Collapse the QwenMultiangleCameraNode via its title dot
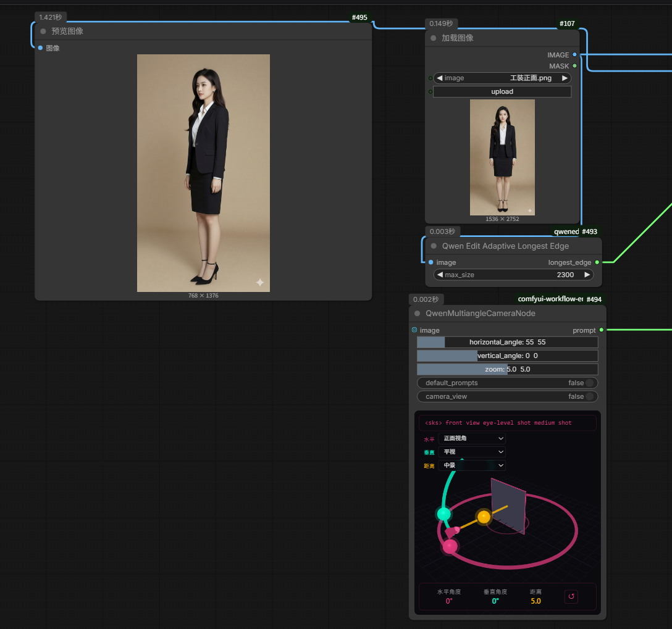This screenshot has height=629, width=672. 416,313
